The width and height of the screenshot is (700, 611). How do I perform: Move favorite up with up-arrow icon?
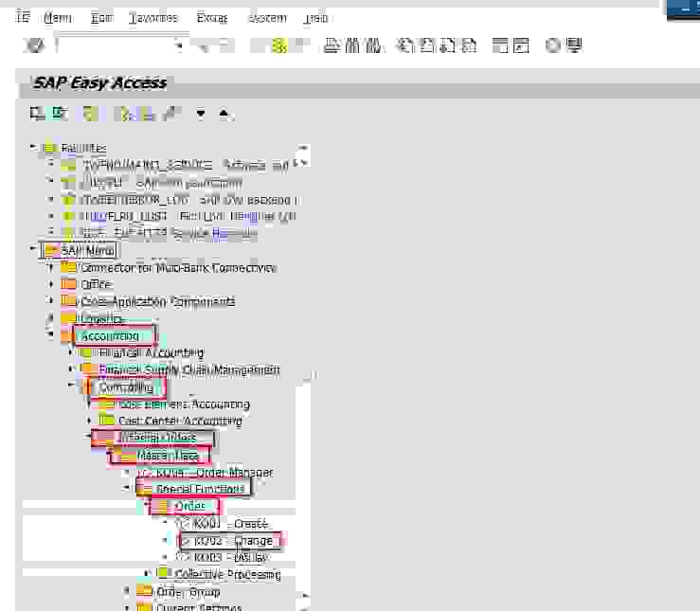coord(224,114)
